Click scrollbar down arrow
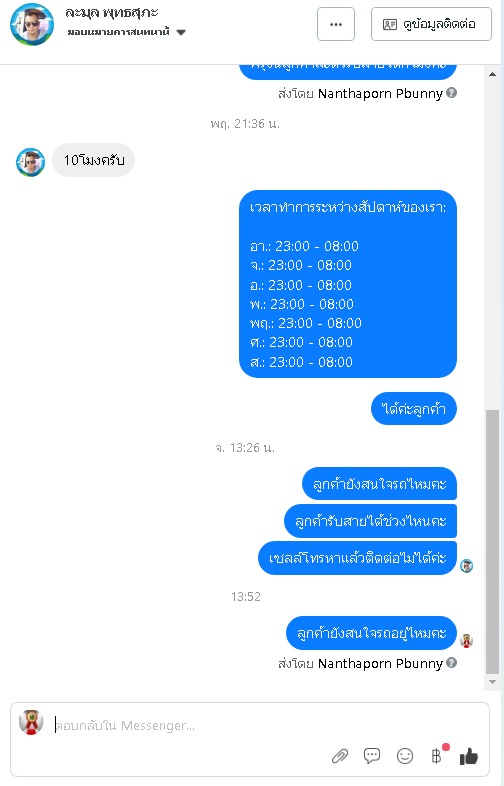 [x=492, y=682]
